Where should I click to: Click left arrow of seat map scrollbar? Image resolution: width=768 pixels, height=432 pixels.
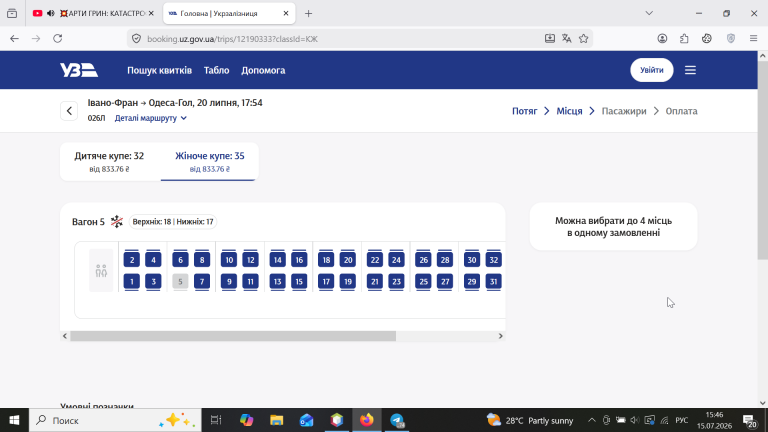tap(65, 336)
